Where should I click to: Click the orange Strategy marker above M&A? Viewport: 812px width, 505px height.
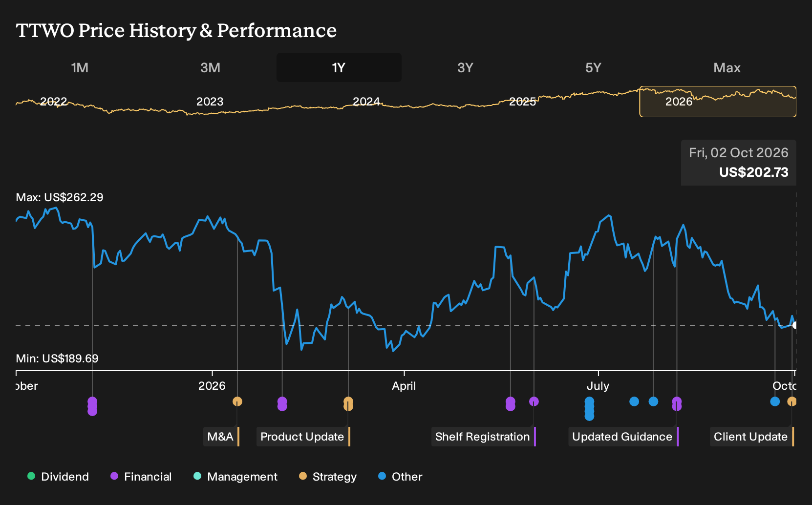pos(237,401)
